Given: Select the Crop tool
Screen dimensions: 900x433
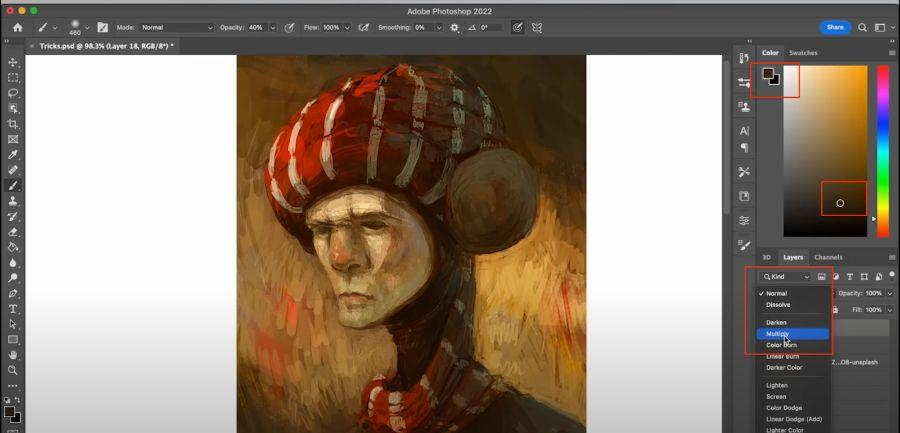Looking at the screenshot, I should click(x=13, y=124).
